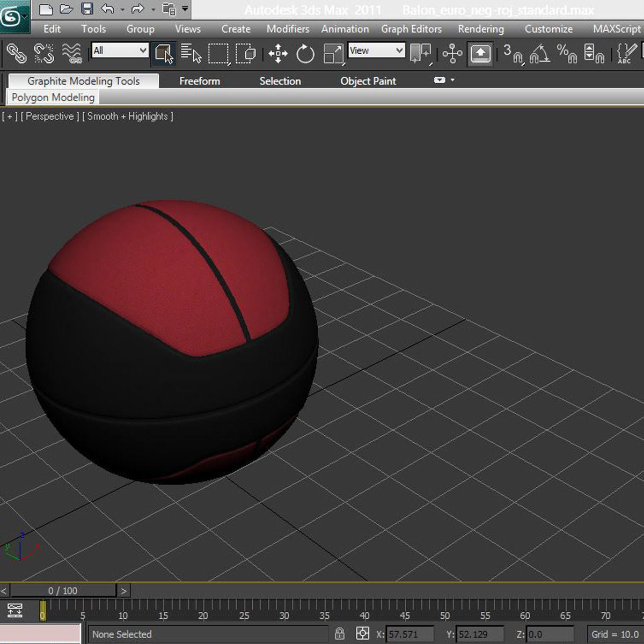Select the Graphite Modeling Tools tab
The width and height of the screenshot is (644, 644).
coord(84,81)
